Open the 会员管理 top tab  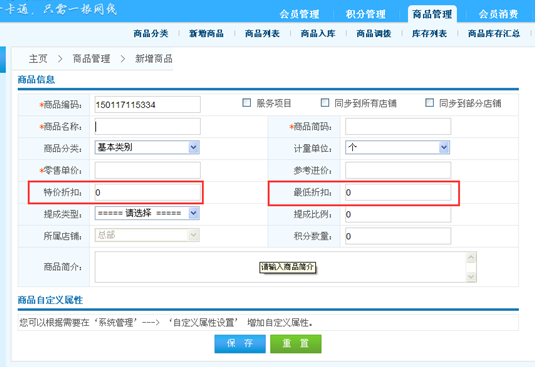coord(299,14)
